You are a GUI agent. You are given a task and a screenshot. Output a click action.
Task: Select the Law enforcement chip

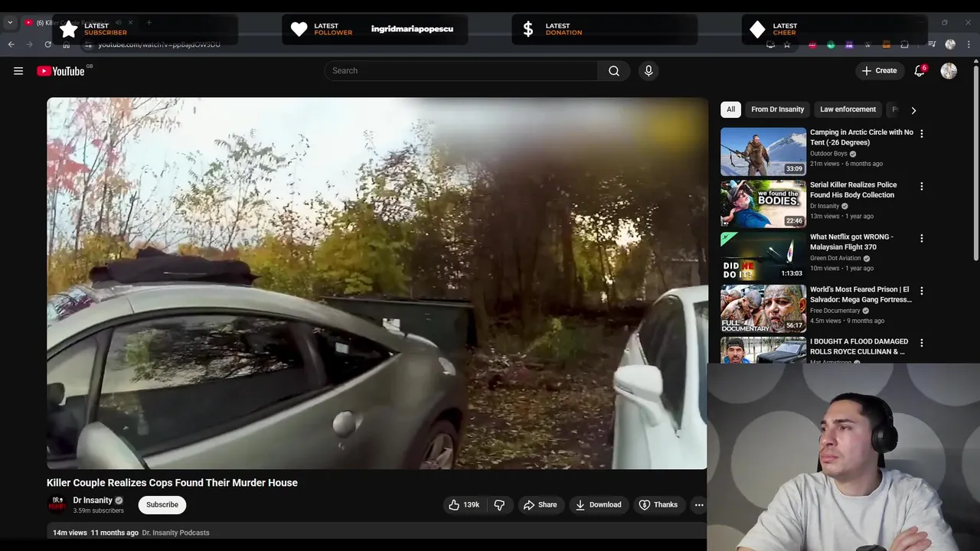point(848,109)
